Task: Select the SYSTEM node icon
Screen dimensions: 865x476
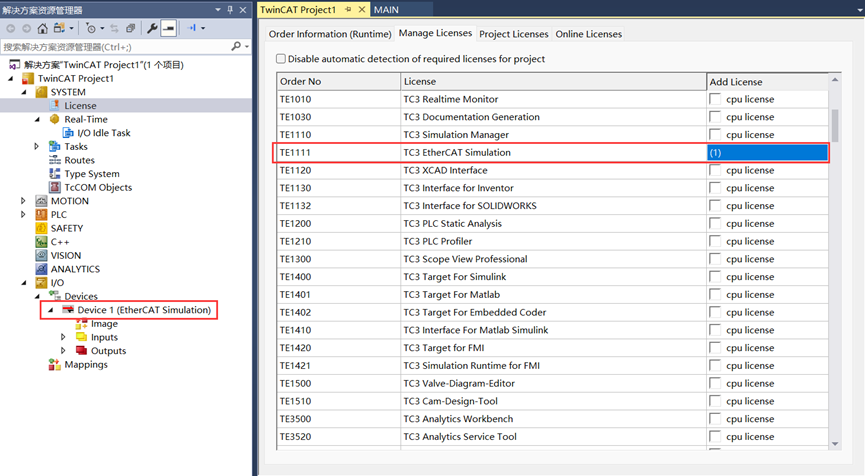Action: tap(41, 92)
